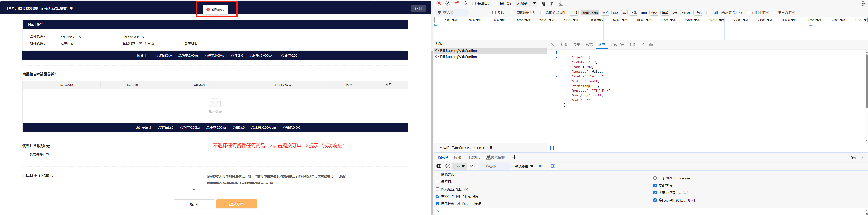
Task: Open the network search magnifier
Action: coord(466,3)
